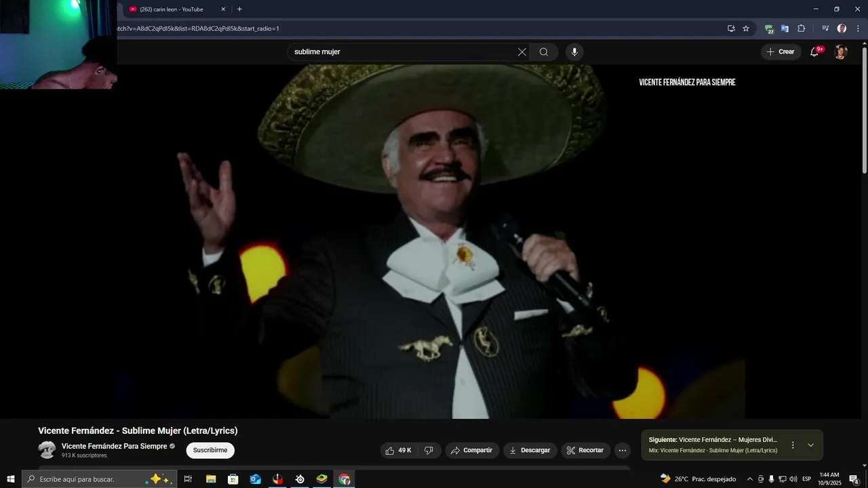
Task: Open the Windows Start menu
Action: click(11, 479)
